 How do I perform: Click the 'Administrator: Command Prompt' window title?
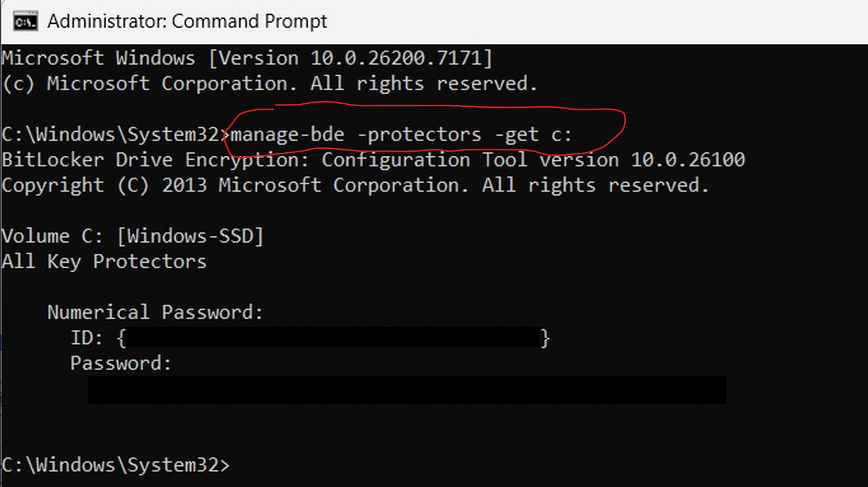187,22
